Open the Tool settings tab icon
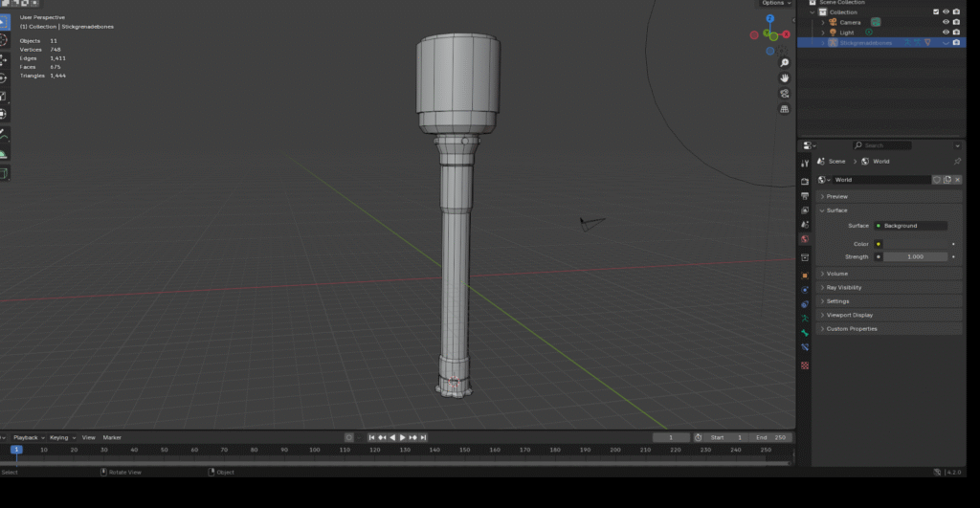Screen dimensions: 980x508 pyautogui.click(x=805, y=163)
